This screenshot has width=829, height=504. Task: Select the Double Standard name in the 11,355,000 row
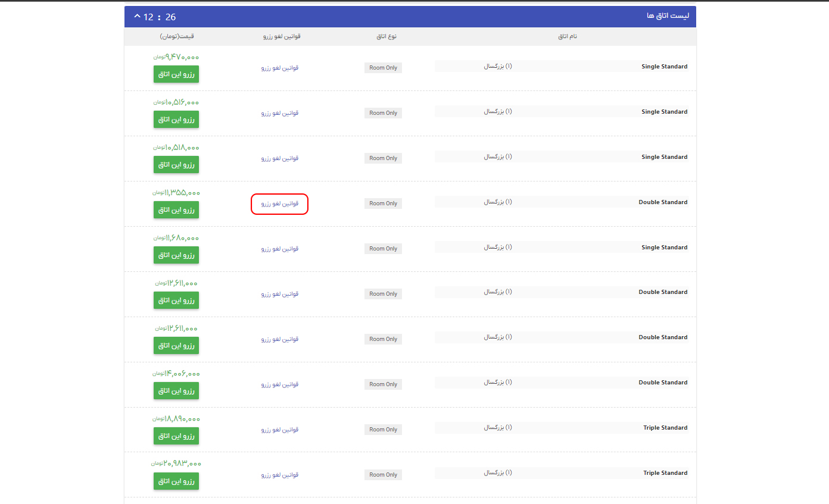pos(663,202)
